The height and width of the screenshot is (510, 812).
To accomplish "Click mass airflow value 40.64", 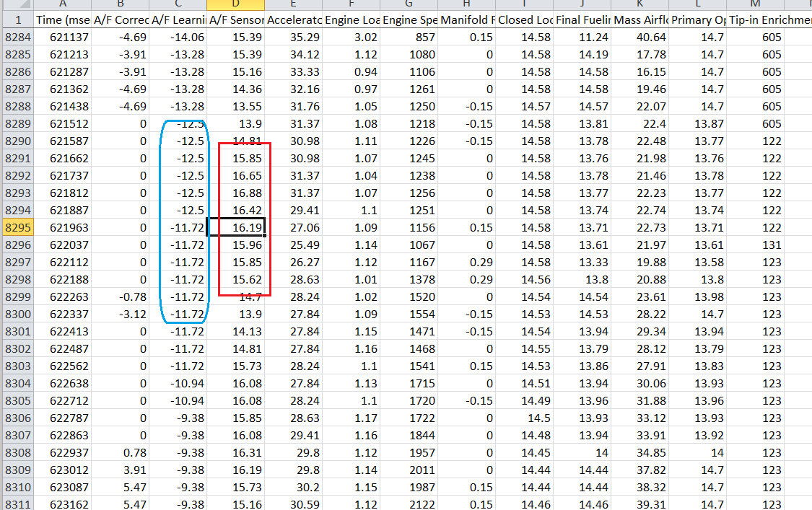I will tap(639, 37).
